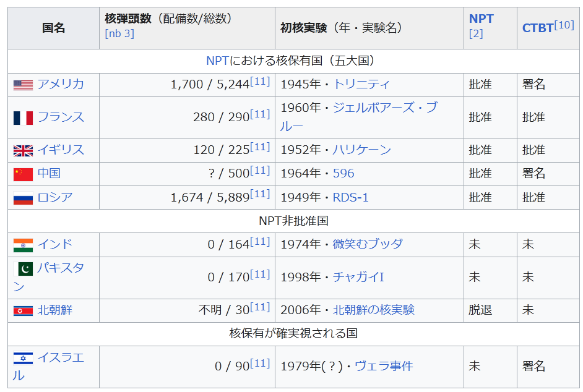The height and width of the screenshot is (392, 583).
Task: Click the United States flag icon
Action: tap(23, 85)
